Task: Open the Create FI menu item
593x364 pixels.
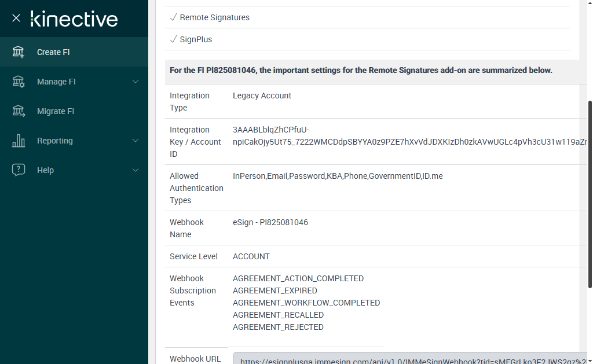Action: (53, 52)
